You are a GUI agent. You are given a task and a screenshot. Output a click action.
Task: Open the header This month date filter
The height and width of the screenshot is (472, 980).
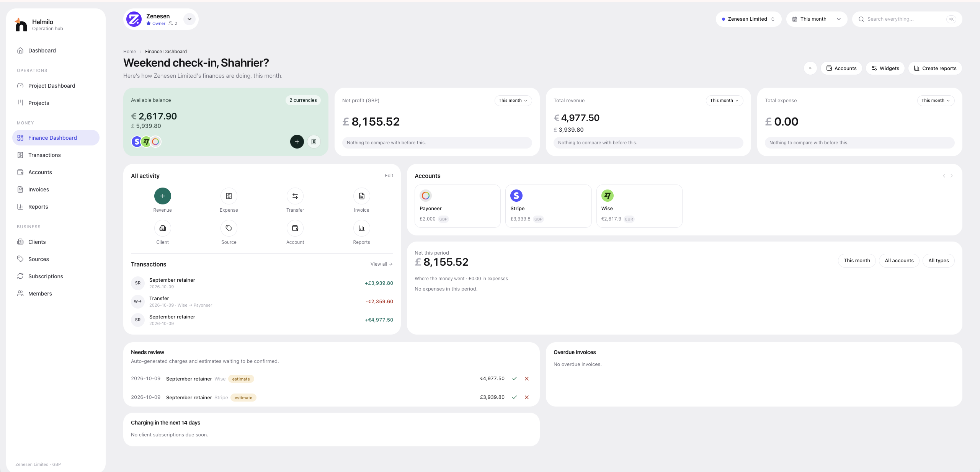point(817,19)
